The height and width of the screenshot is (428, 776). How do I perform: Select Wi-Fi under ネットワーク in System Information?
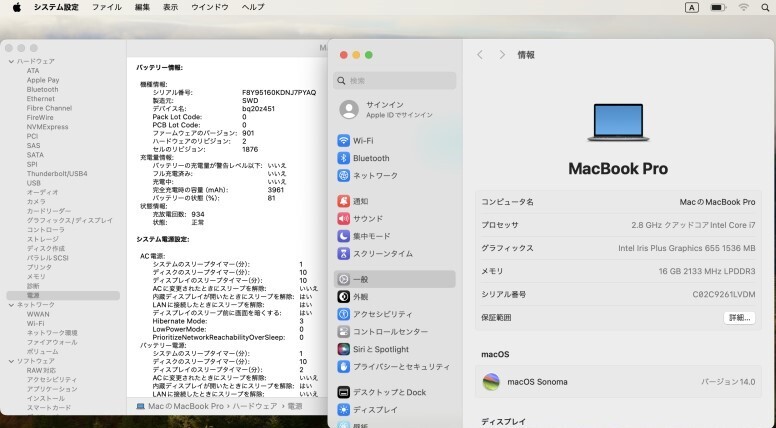pos(35,324)
